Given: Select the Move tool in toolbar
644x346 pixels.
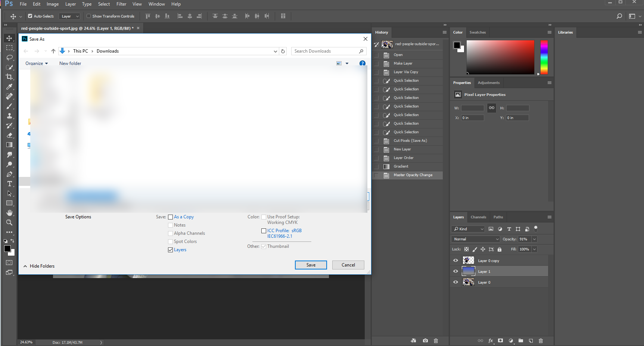Looking at the screenshot, I should pyautogui.click(x=9, y=38).
